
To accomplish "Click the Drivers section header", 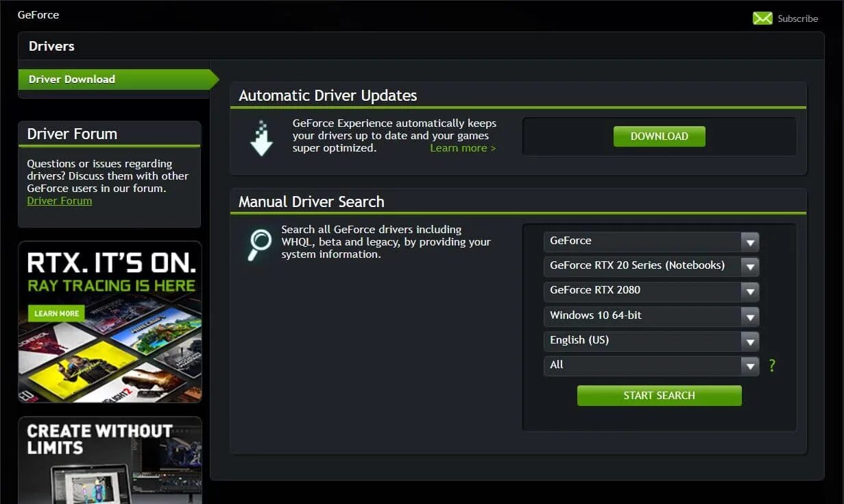I will click(x=51, y=46).
